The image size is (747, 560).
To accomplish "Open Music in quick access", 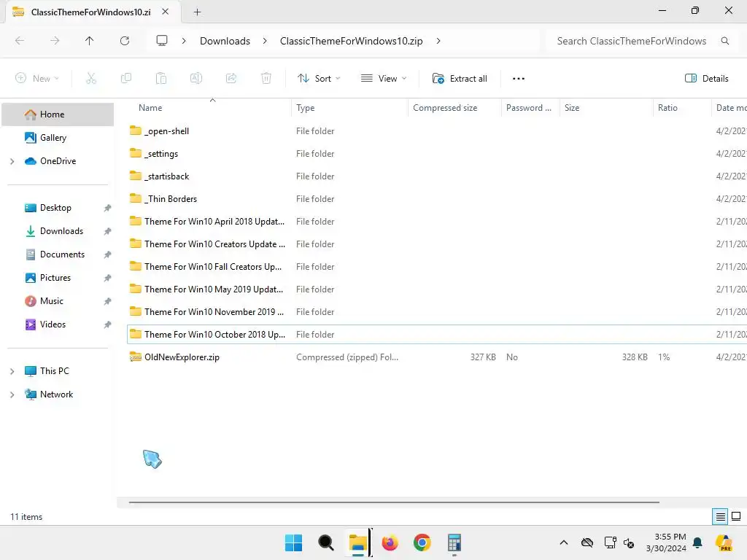I will (58, 301).
